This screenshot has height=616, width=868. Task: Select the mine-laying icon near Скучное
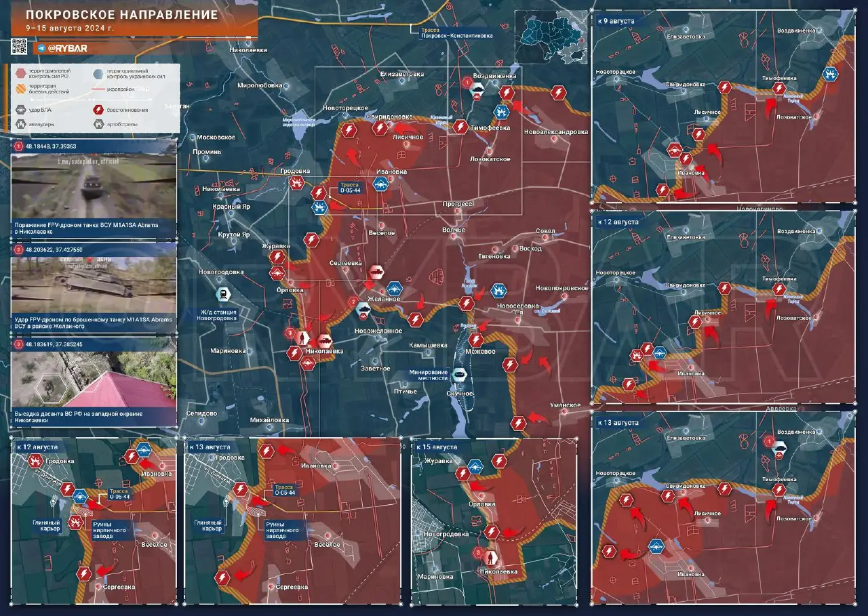pos(459,373)
